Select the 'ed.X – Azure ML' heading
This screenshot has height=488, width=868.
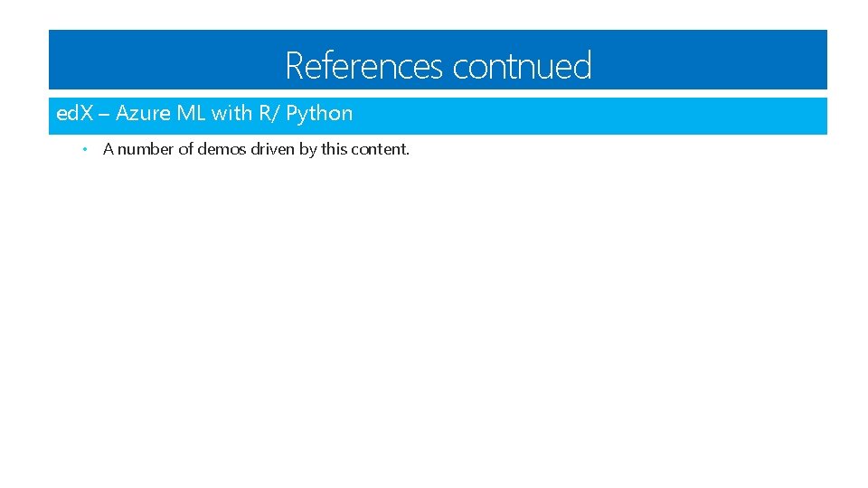click(204, 114)
